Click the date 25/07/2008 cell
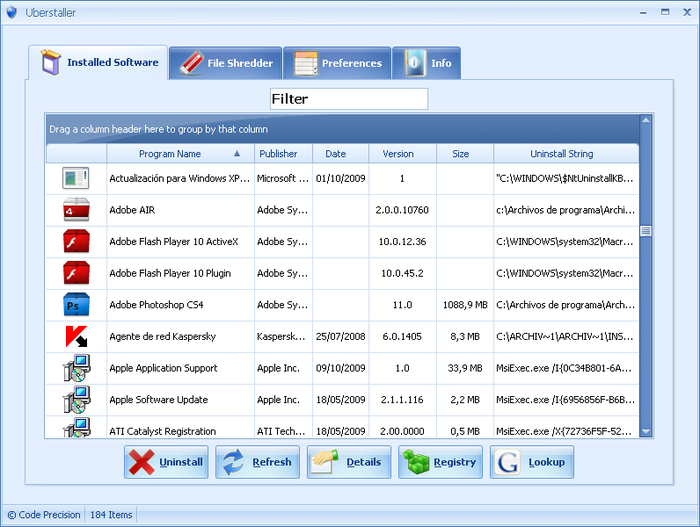 [340, 336]
